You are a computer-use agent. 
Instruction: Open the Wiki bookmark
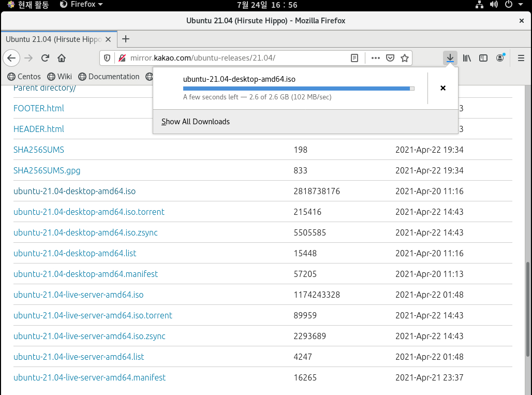[x=60, y=77]
